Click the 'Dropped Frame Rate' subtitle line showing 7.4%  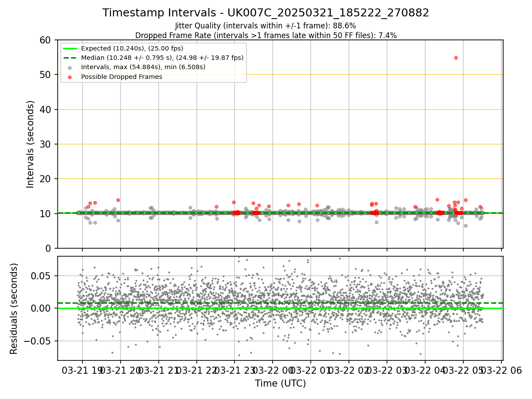(266, 35)
